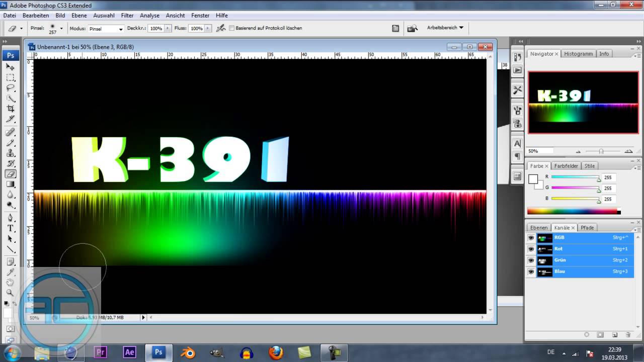Open the Auswahl menu
This screenshot has height=362, width=644.
(104, 16)
